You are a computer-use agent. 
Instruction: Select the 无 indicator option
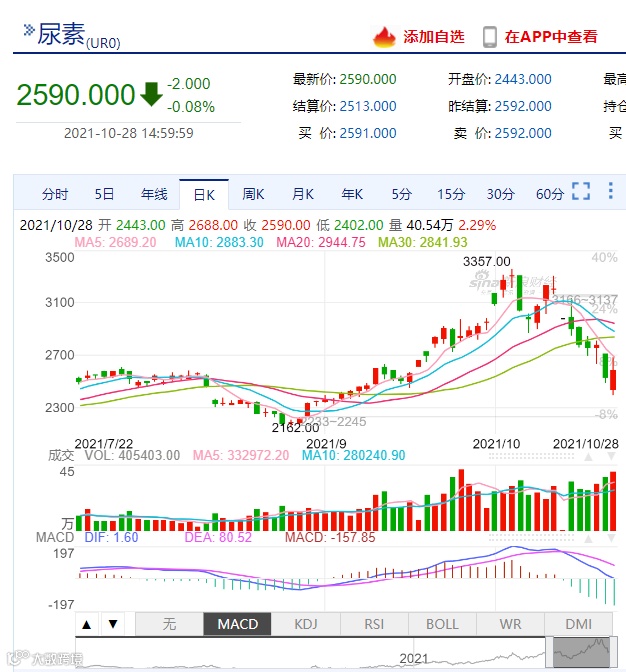pos(169,624)
